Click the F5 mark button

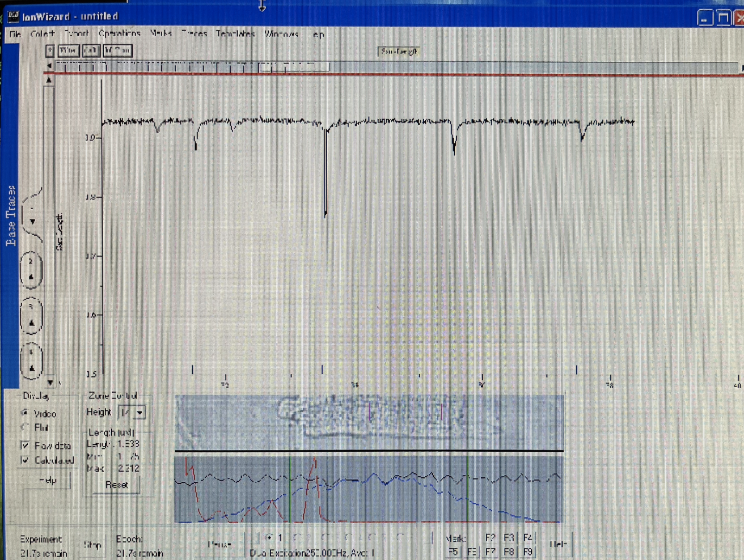tap(453, 551)
